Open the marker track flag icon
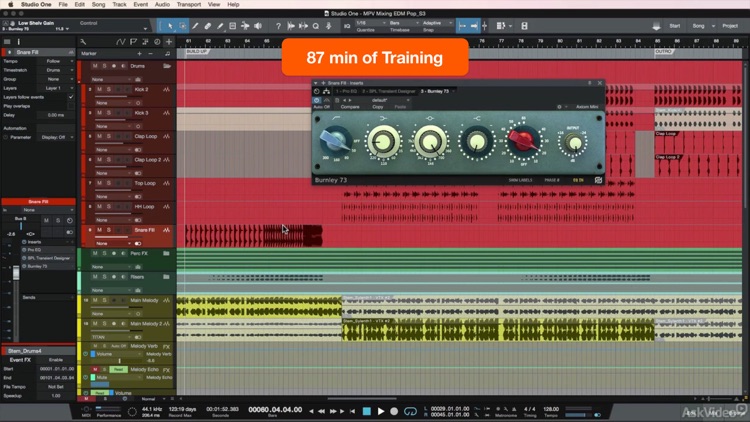Screen dimensions: 750x422 pos(133,42)
